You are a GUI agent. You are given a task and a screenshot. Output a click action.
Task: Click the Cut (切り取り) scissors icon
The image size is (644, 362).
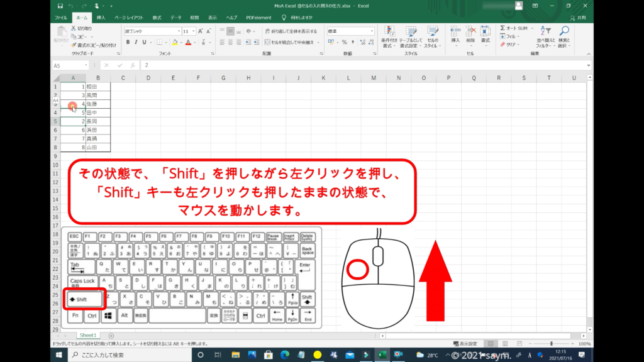[x=74, y=28]
